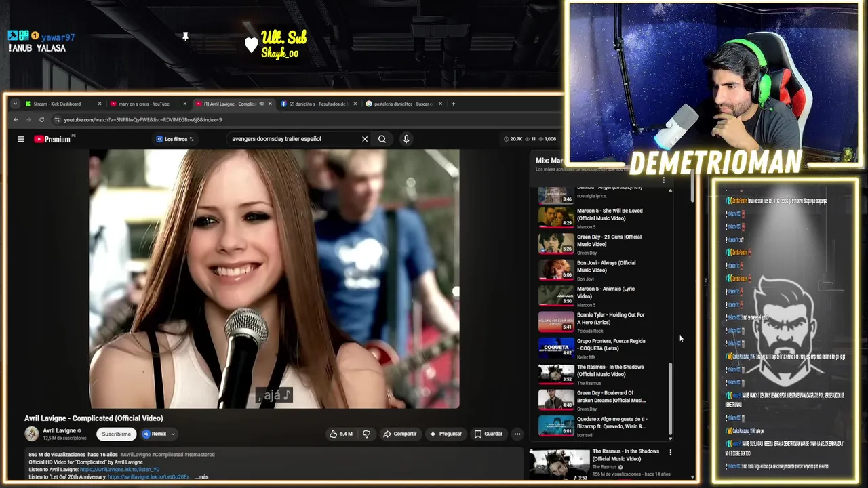The height and width of the screenshot is (488, 868).
Task: Click the browser forward arrow
Action: [x=28, y=120]
